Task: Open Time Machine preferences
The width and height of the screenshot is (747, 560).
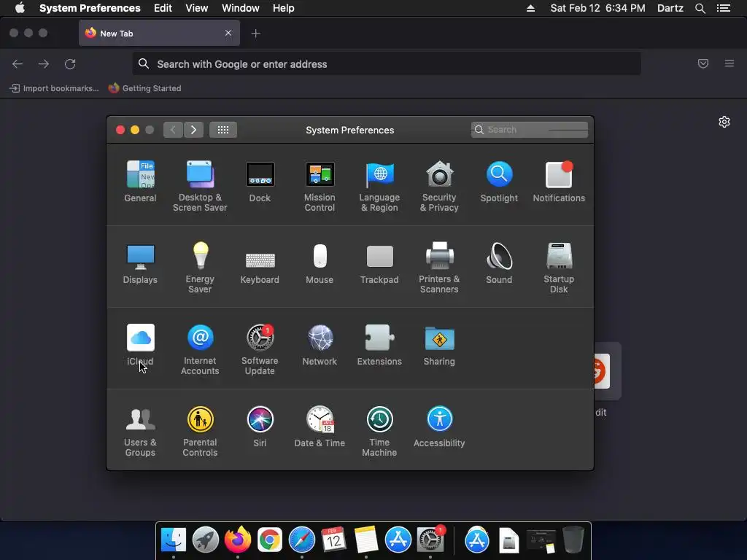Action: 379,432
